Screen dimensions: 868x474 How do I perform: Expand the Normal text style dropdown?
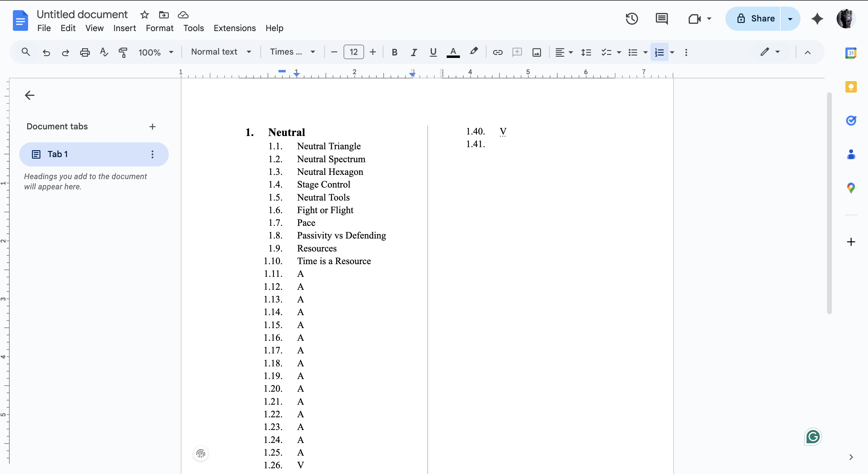coord(221,52)
